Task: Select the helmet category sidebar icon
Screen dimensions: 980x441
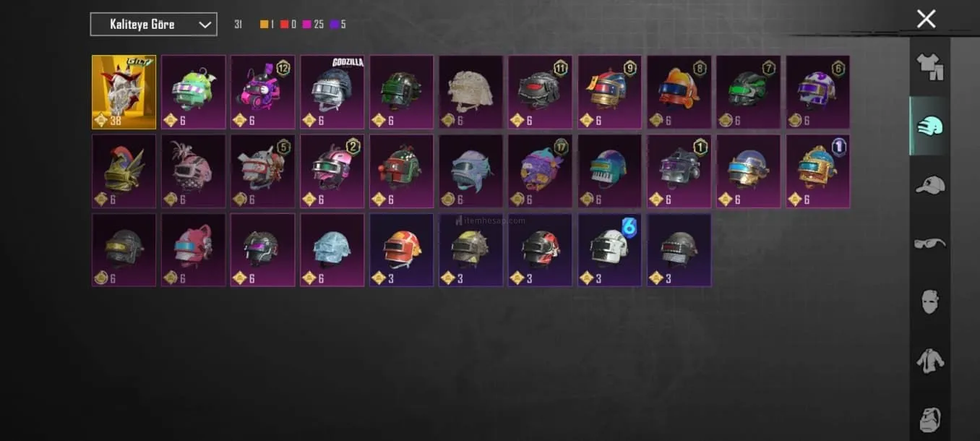Action: [929, 126]
